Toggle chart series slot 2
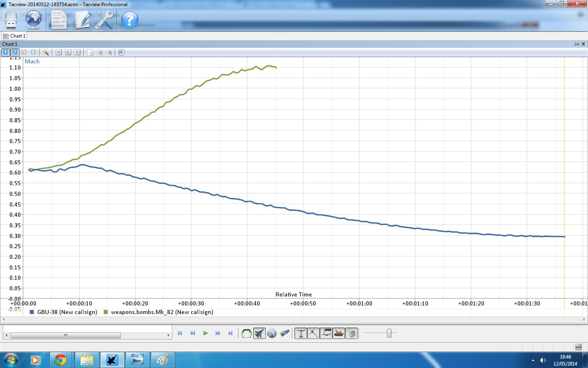This screenshot has height=368, width=588. [15, 52]
